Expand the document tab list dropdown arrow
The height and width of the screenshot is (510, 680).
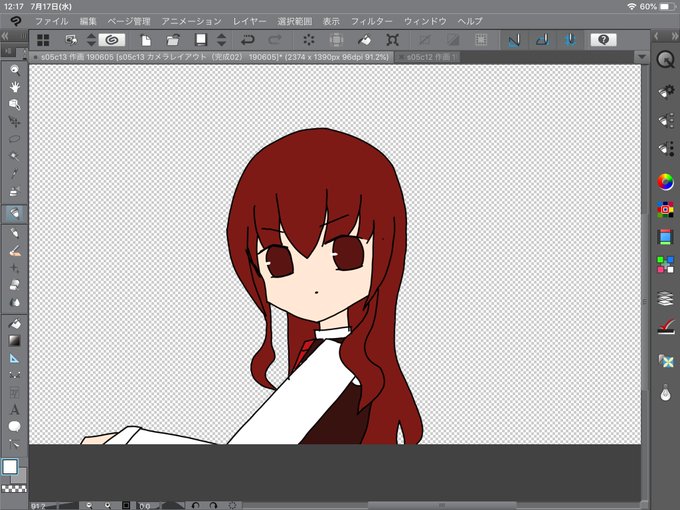pos(642,57)
